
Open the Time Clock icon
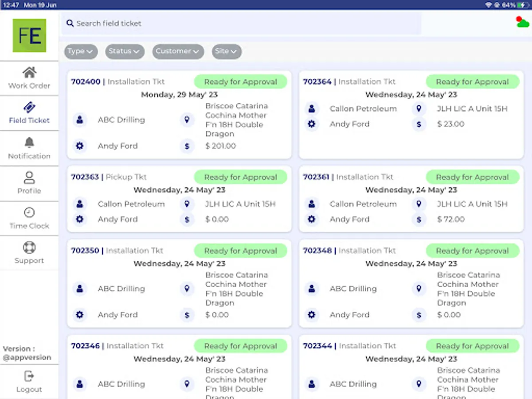[x=29, y=212]
